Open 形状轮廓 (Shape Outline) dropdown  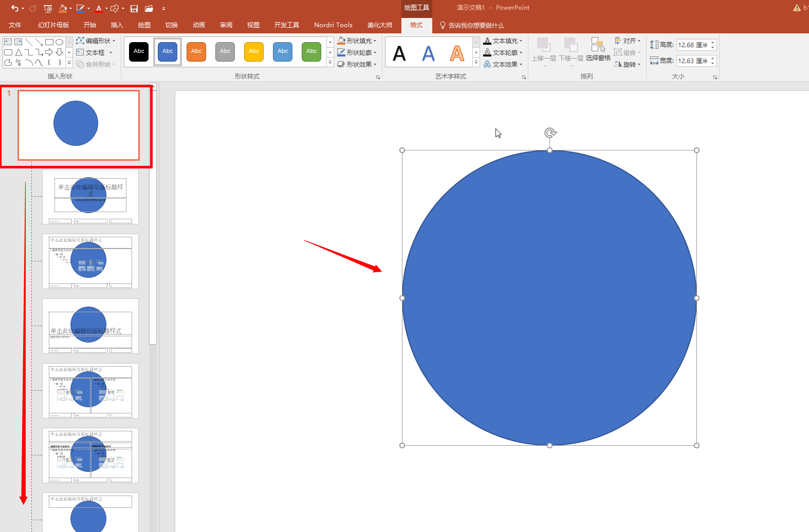[x=357, y=52]
